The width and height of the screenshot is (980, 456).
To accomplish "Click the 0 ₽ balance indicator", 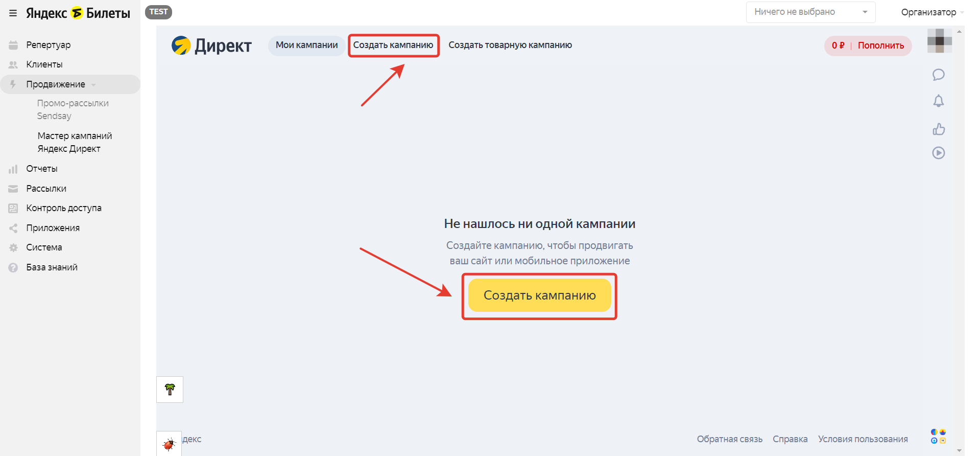I will (838, 45).
